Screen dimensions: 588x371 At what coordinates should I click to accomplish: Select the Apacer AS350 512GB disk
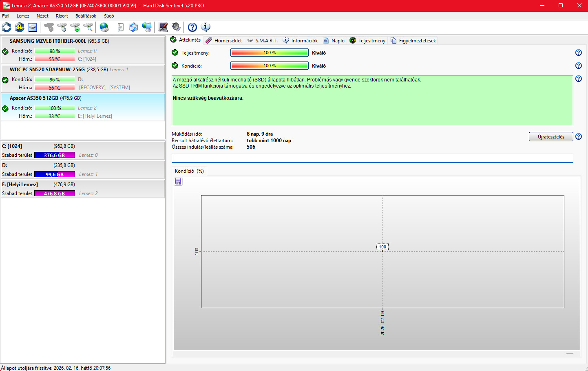(83, 107)
